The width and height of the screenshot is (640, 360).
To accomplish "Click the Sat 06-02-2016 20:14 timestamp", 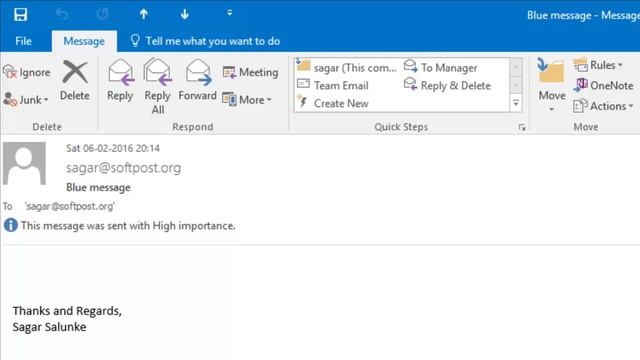I will [113, 148].
